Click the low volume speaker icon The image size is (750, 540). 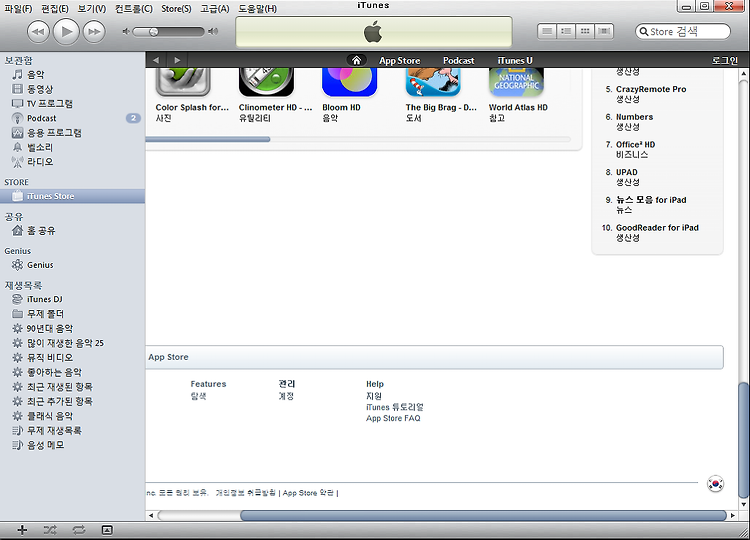point(126,32)
